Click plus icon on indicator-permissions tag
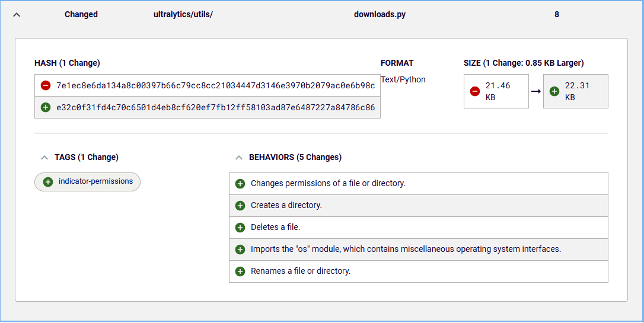This screenshot has height=323, width=644. click(x=48, y=182)
